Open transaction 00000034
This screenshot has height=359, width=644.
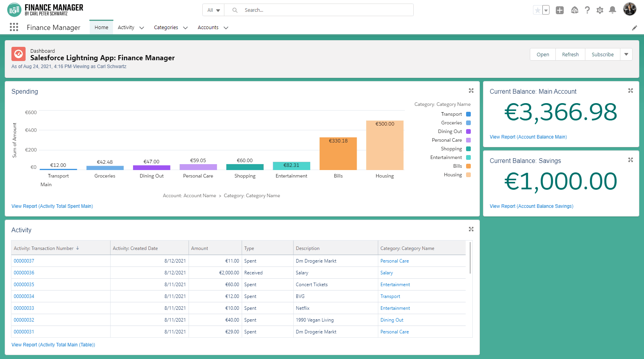coord(24,296)
